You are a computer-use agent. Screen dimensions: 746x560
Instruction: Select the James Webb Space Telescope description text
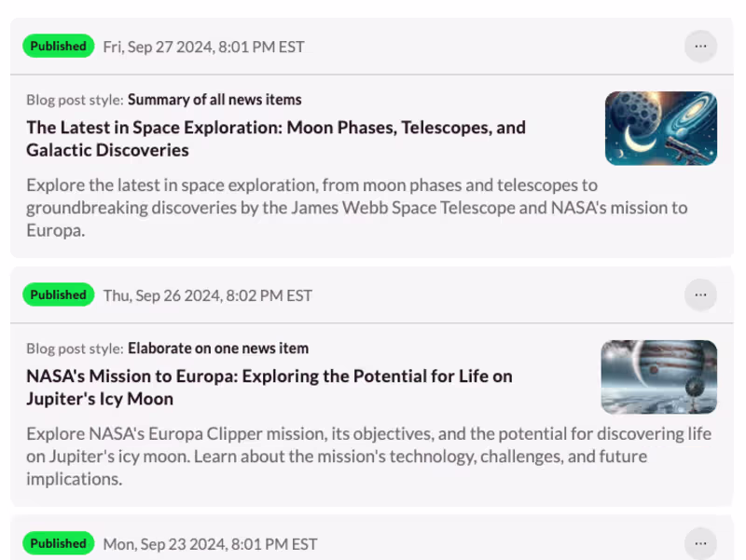[x=356, y=207]
